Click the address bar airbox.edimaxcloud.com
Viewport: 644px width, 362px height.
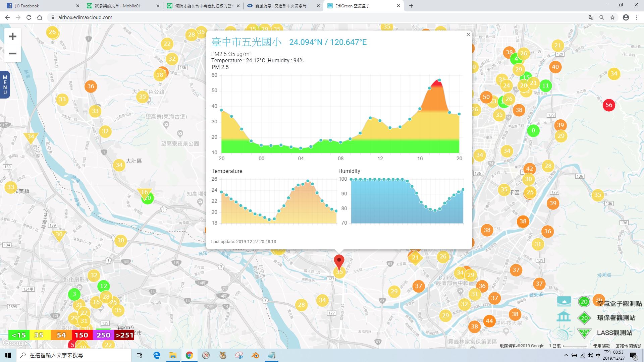pos(85,17)
